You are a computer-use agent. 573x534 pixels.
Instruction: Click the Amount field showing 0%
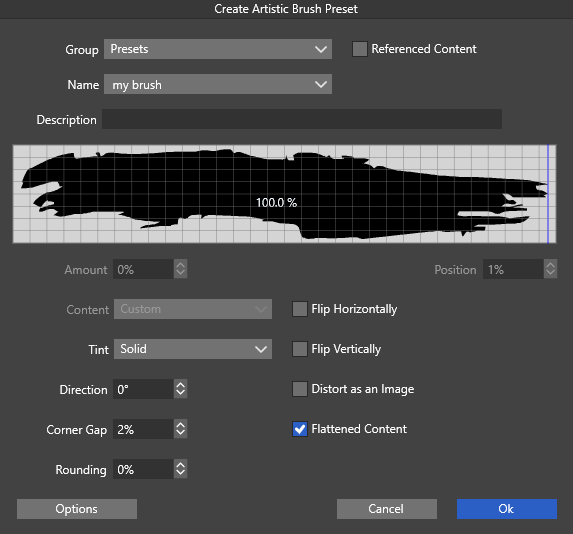click(143, 269)
